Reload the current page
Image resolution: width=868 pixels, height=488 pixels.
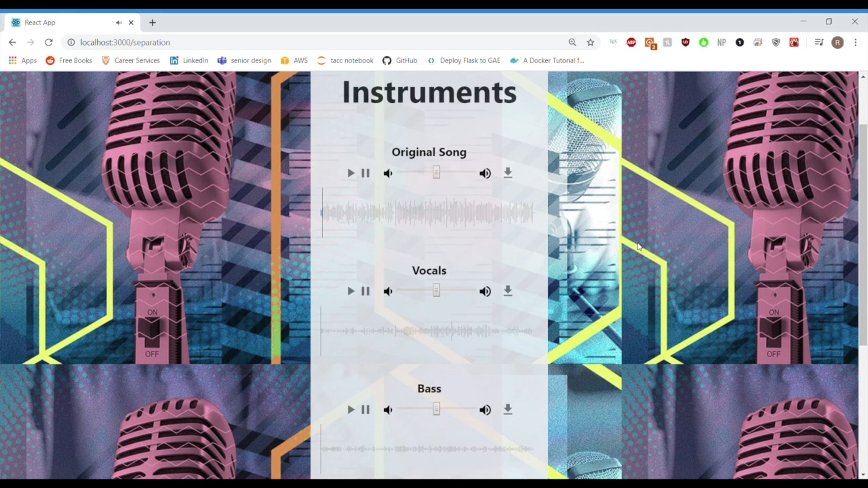point(49,42)
